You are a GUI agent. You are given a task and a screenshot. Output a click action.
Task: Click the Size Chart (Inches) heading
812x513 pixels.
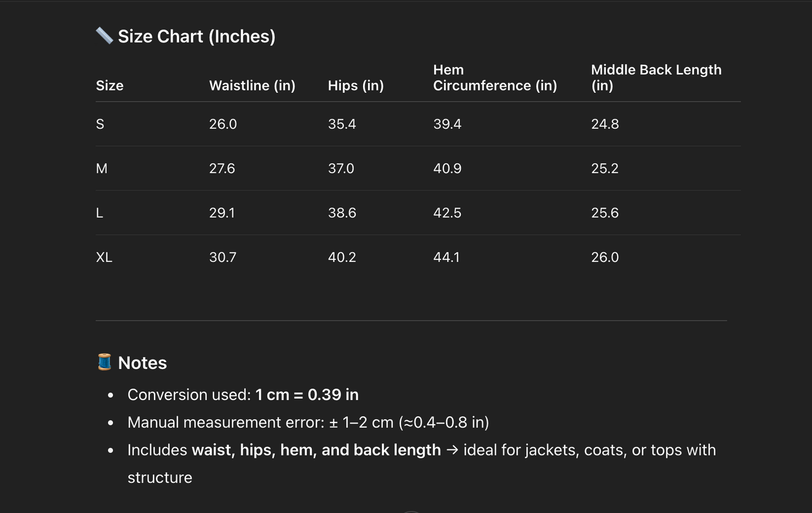coord(196,37)
